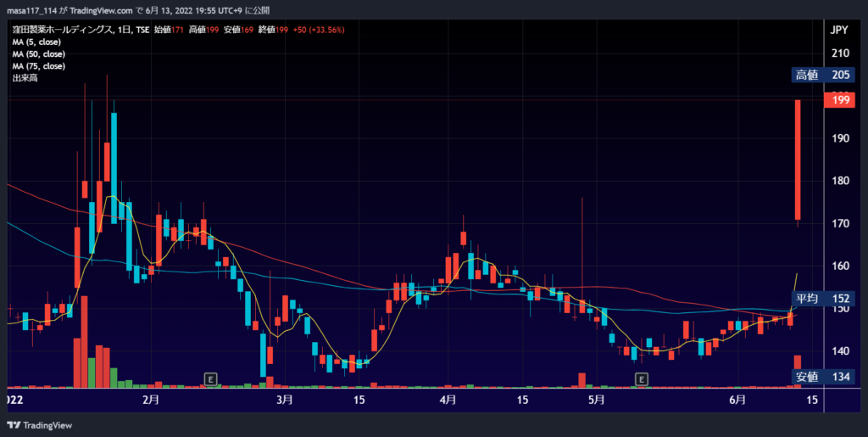Click the 15 label following 3月
The height and width of the screenshot is (437, 868).
pos(359,400)
